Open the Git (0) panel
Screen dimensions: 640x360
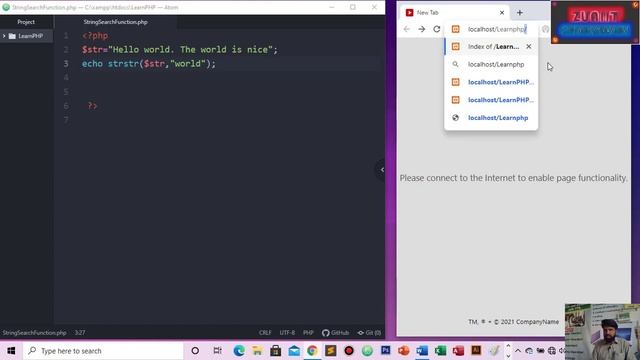pyautogui.click(x=369, y=333)
